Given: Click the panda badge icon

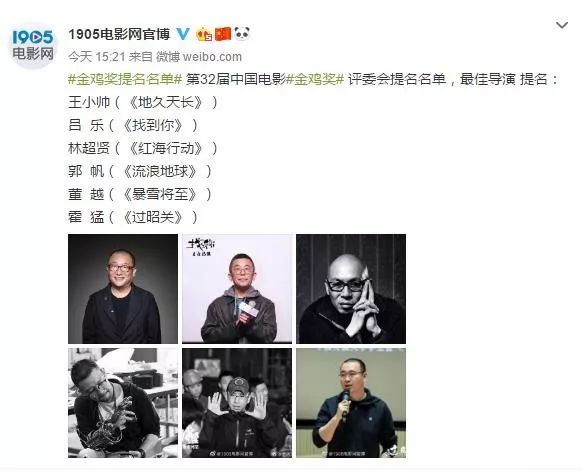Looking at the screenshot, I should click(x=242, y=33).
